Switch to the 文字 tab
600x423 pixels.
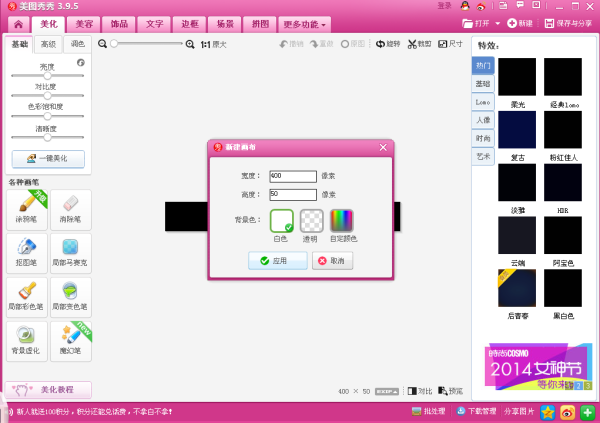click(x=154, y=24)
